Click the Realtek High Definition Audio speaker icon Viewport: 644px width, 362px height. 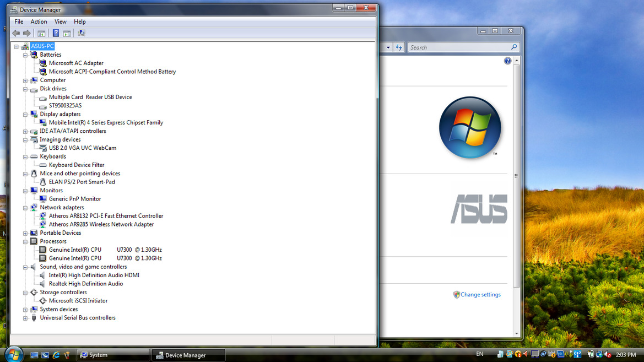(x=43, y=284)
